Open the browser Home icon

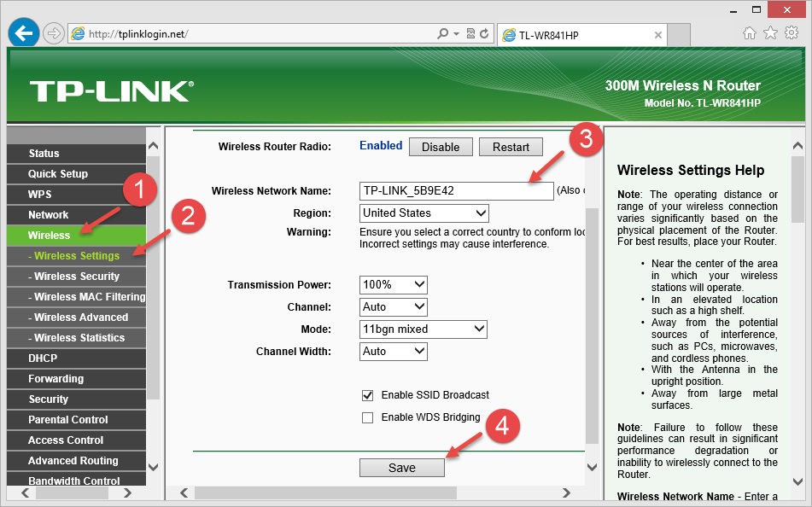(x=750, y=33)
